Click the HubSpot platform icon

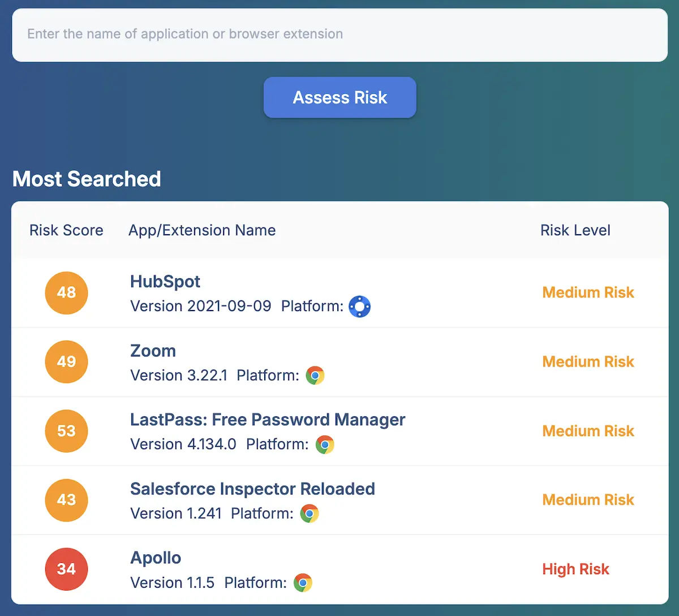coord(360,306)
